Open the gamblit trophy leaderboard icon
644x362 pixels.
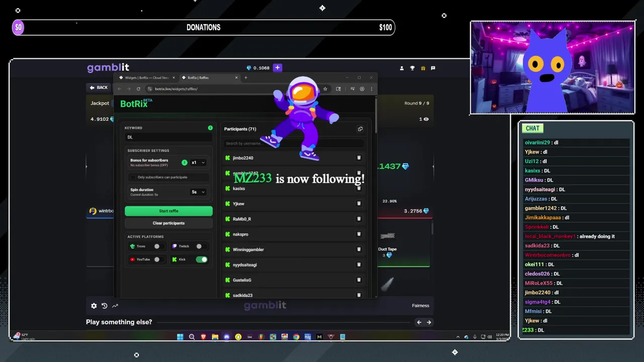pyautogui.click(x=413, y=68)
